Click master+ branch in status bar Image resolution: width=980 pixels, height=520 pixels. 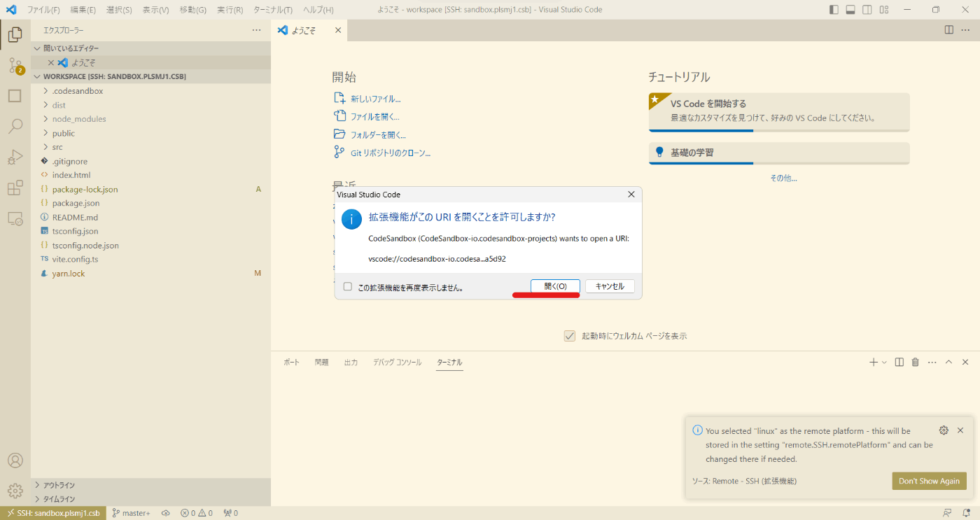click(131, 513)
